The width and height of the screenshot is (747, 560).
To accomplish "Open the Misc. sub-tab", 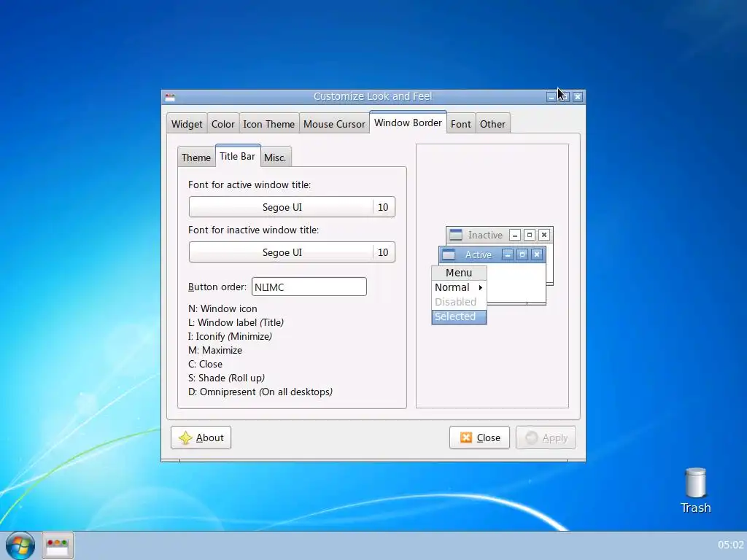I will [x=275, y=157].
